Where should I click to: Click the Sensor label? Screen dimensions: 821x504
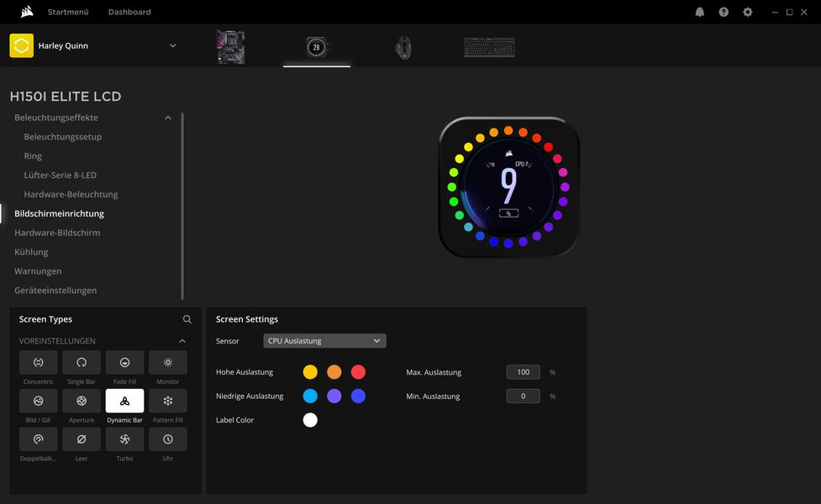coord(227,341)
